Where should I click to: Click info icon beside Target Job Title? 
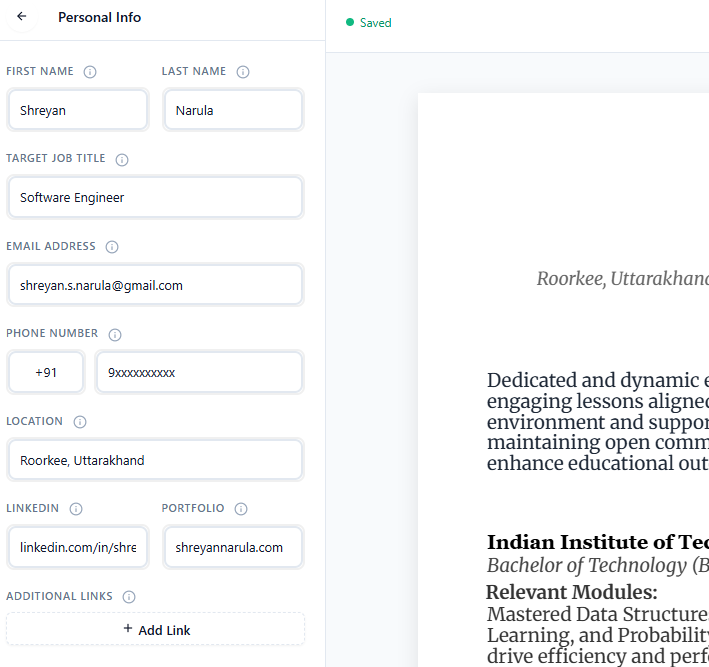tap(122, 159)
